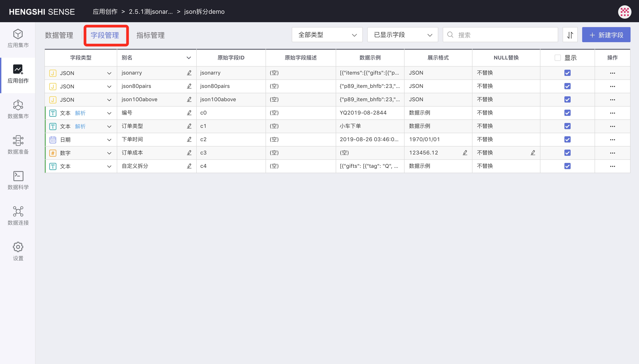Uncheck display checkbox for 订单类型
The height and width of the screenshot is (364, 639).
point(568,126)
